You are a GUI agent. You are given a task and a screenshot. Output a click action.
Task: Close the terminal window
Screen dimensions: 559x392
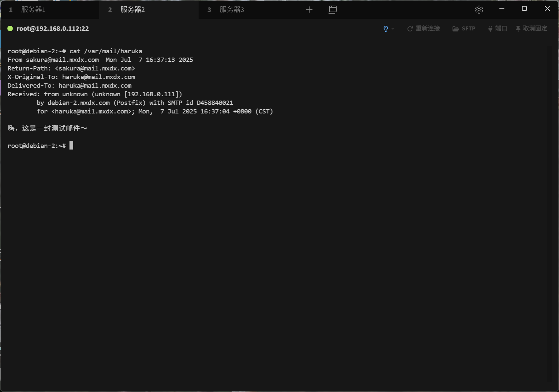[x=547, y=9]
